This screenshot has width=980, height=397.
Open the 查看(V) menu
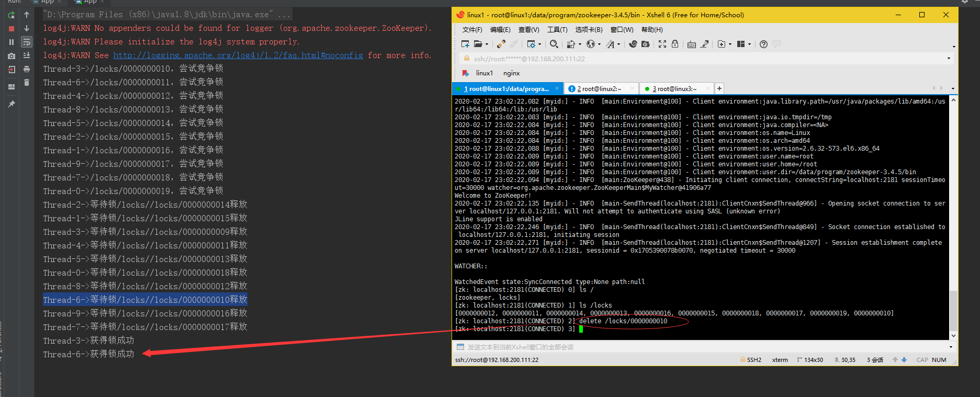(x=528, y=29)
